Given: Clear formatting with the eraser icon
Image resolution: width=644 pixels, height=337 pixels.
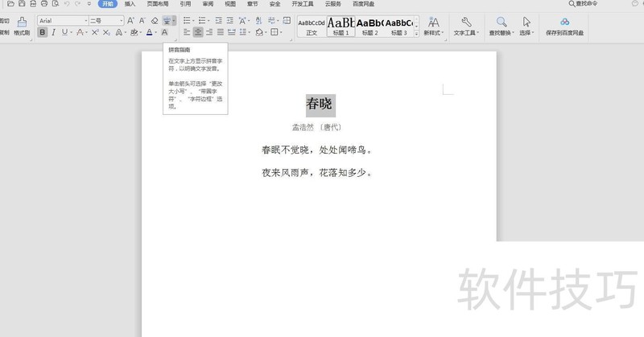Looking at the screenshot, I should click(155, 21).
